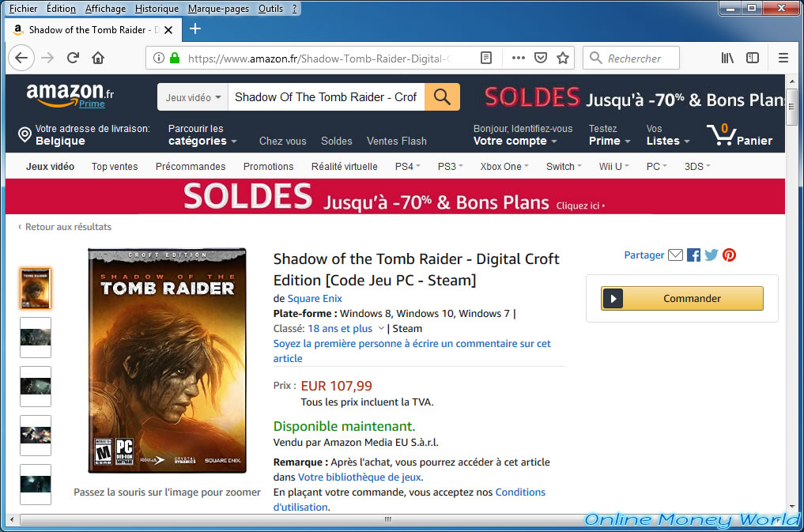Open the Fichier menu

(23, 9)
